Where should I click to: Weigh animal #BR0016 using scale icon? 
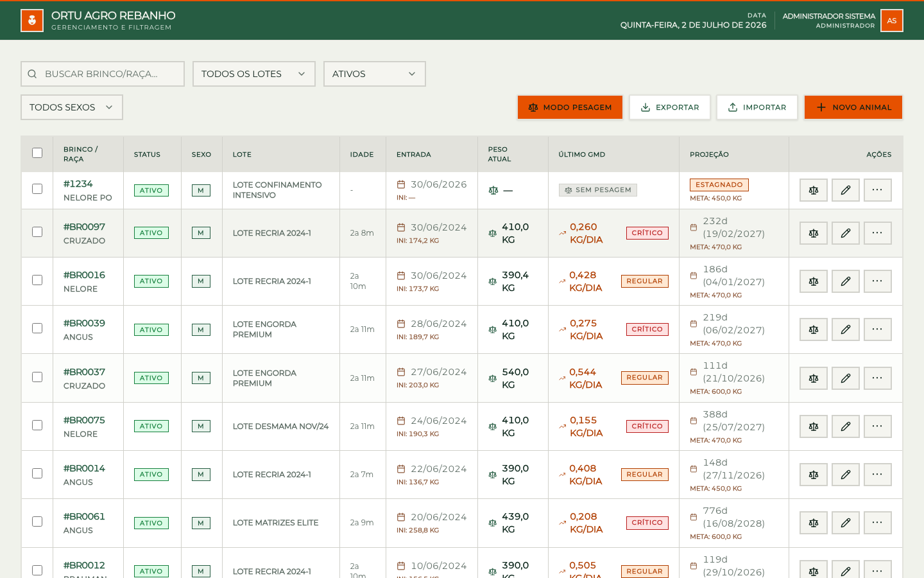pyautogui.click(x=814, y=281)
